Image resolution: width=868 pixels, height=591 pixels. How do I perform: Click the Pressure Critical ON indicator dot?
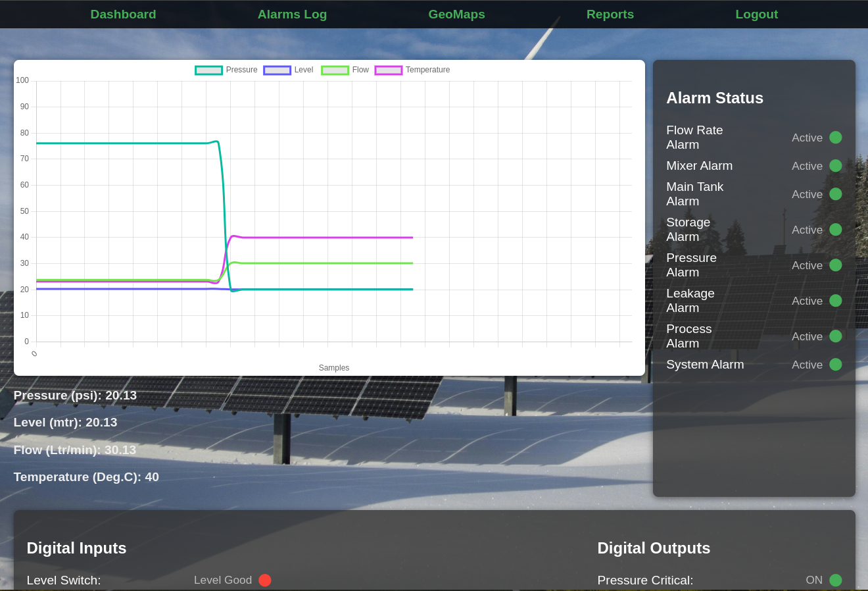(x=836, y=580)
